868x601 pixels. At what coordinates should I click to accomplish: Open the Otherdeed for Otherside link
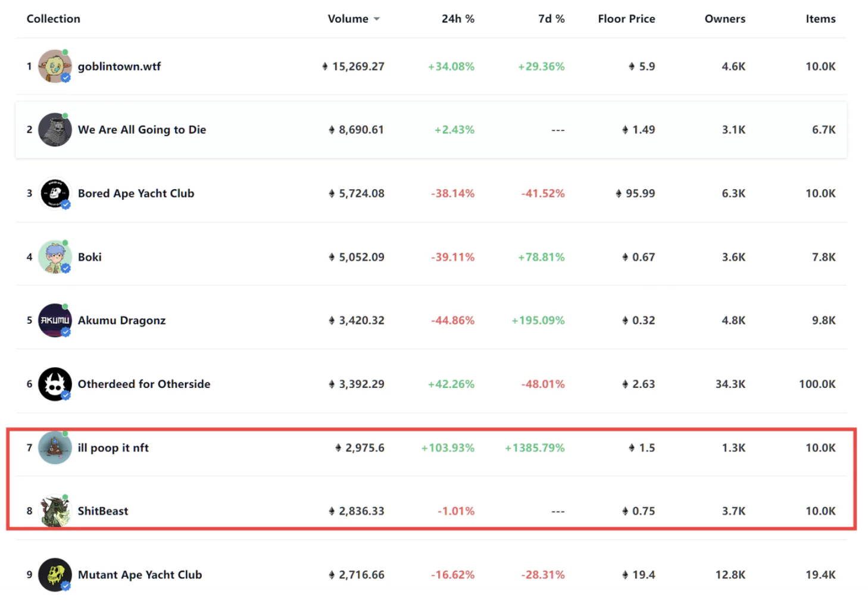[x=144, y=384]
